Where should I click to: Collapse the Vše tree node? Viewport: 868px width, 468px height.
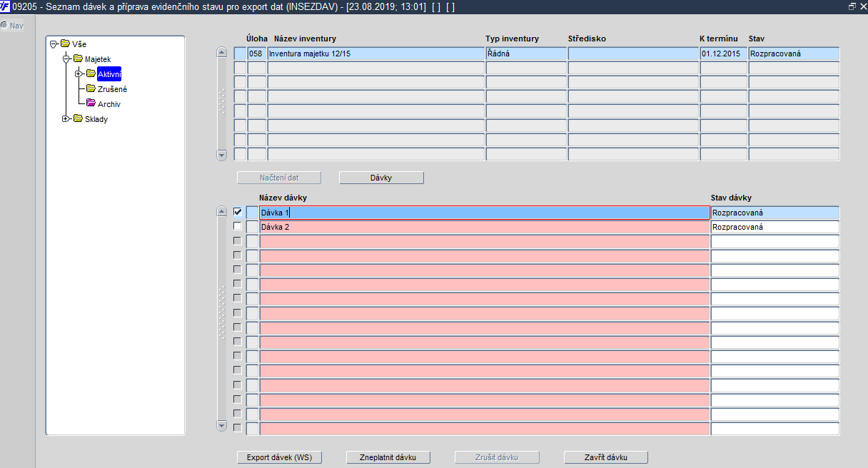[x=54, y=44]
